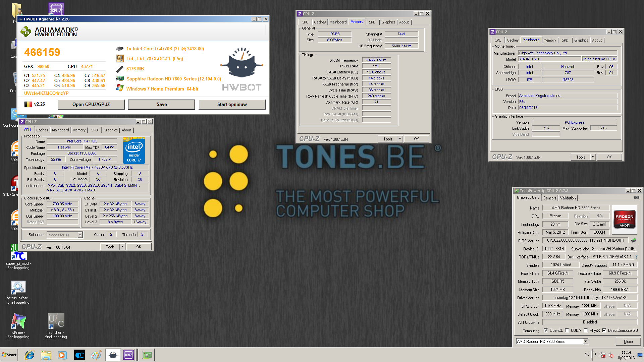Open About tab in CPU-Z Memory window
This screenshot has height=362, width=644.
(404, 22)
